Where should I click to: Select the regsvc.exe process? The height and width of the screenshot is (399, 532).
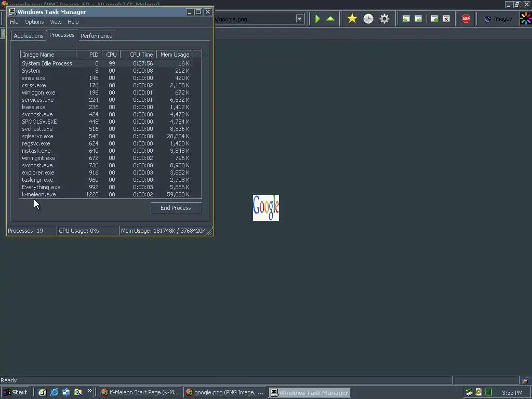(106, 143)
